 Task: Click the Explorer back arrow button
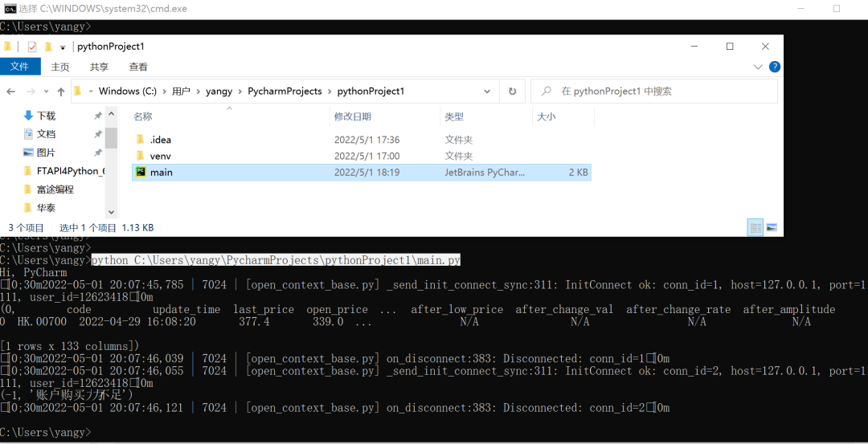pos(11,92)
